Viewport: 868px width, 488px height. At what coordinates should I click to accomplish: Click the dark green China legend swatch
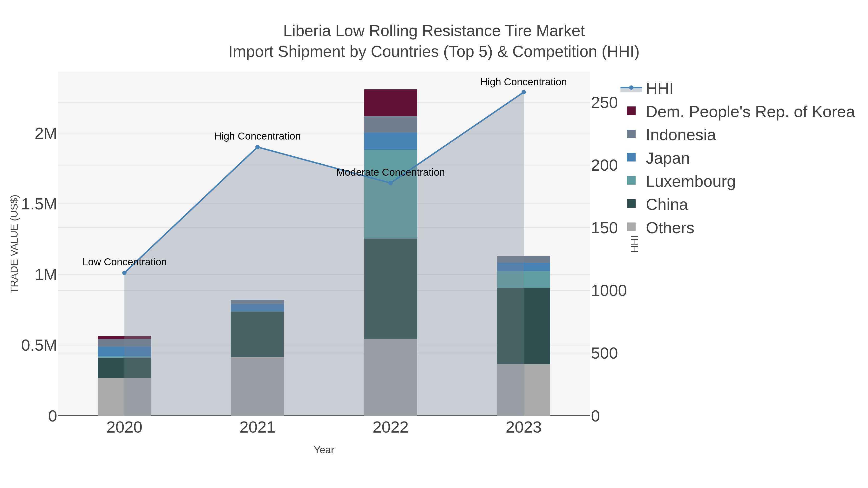[631, 204]
